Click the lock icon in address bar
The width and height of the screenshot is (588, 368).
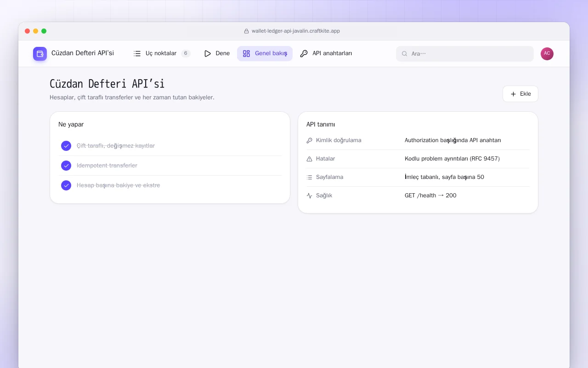246,31
